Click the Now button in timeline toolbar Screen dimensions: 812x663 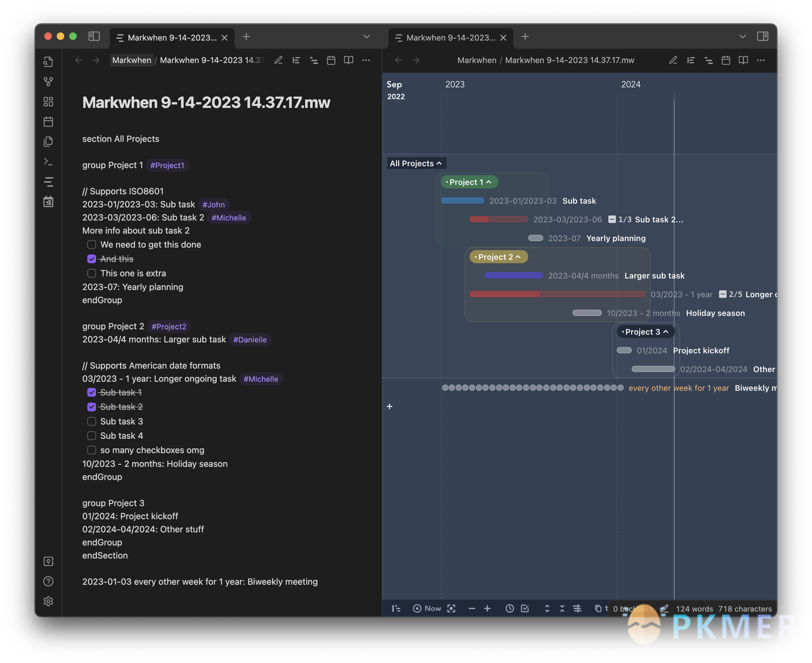click(427, 608)
